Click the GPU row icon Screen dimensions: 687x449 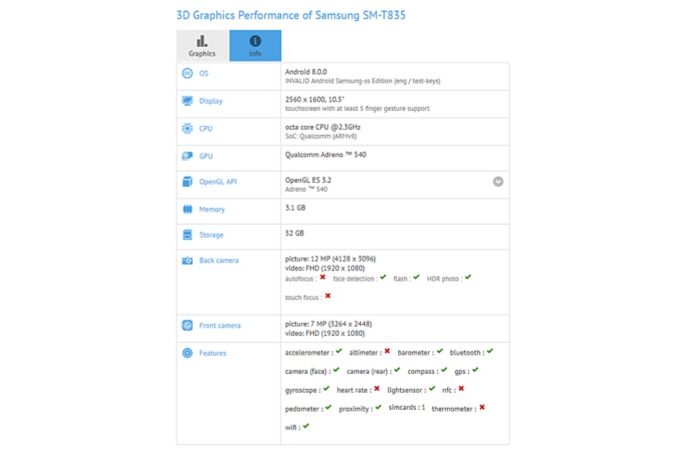pos(187,156)
